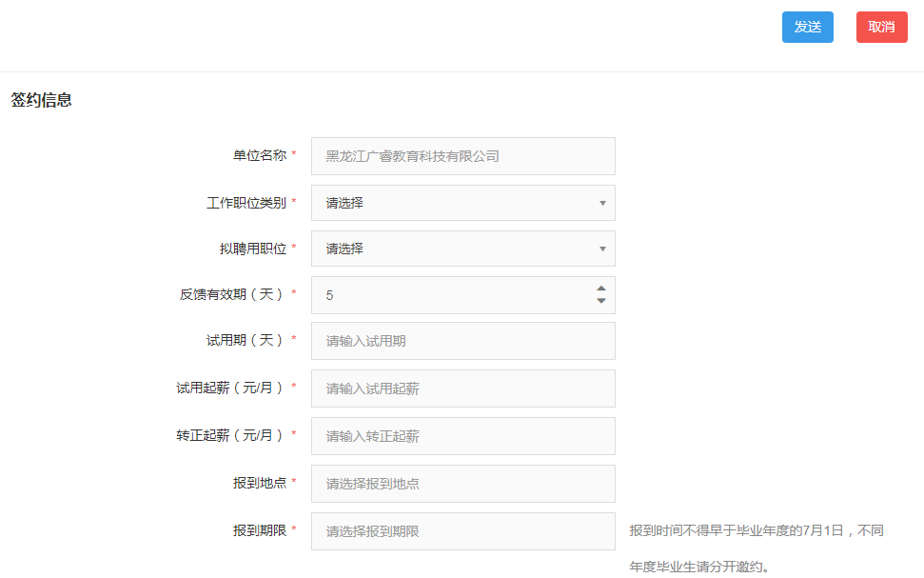Decrease 反馈有效期 with the down arrow

[x=600, y=301]
